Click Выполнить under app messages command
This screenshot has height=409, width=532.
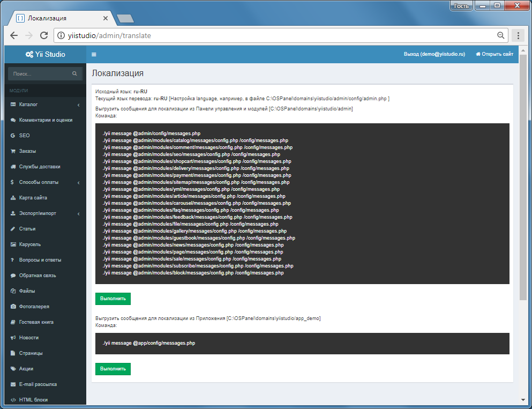tap(113, 369)
